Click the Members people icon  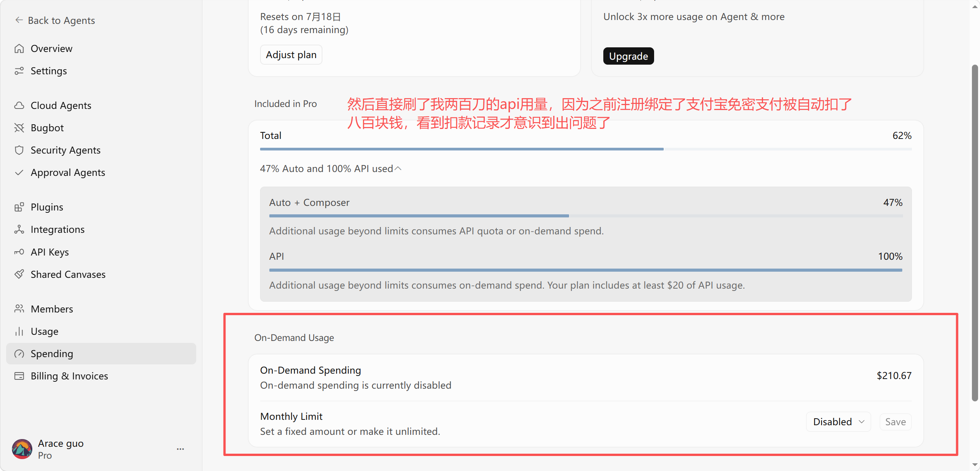(19, 309)
